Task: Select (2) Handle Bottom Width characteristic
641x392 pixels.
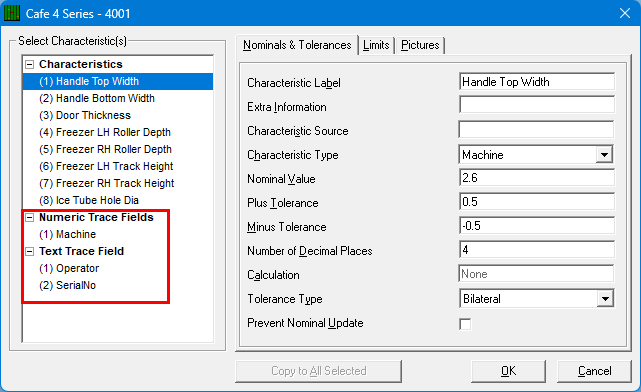Action: pos(97,99)
